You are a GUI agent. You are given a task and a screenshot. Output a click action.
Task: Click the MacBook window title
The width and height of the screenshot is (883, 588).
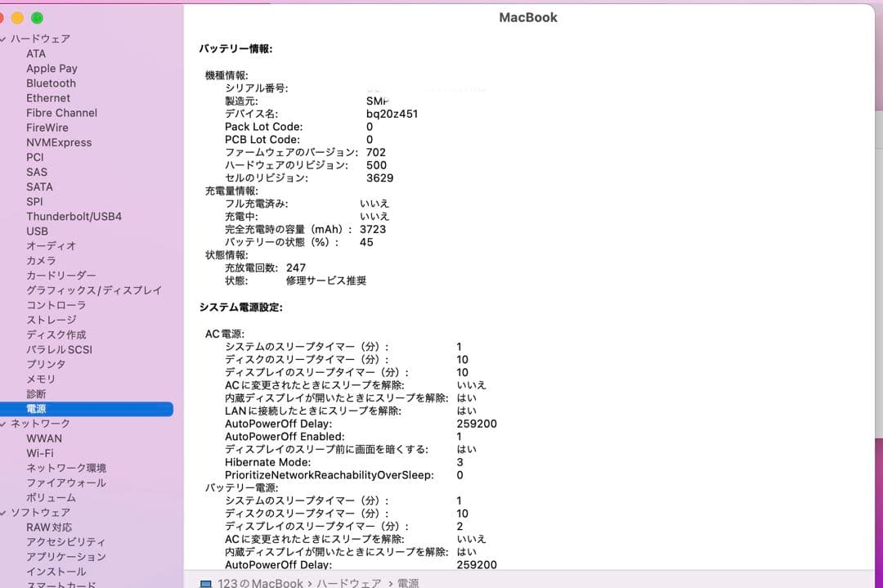(x=528, y=17)
